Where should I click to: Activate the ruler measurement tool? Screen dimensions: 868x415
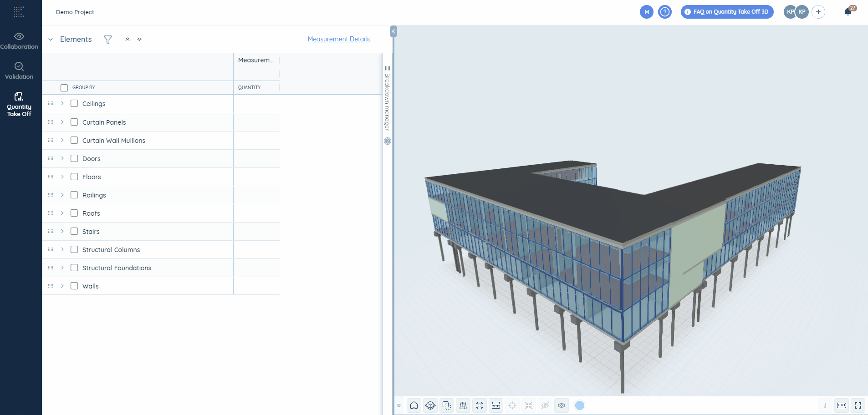tap(496, 405)
